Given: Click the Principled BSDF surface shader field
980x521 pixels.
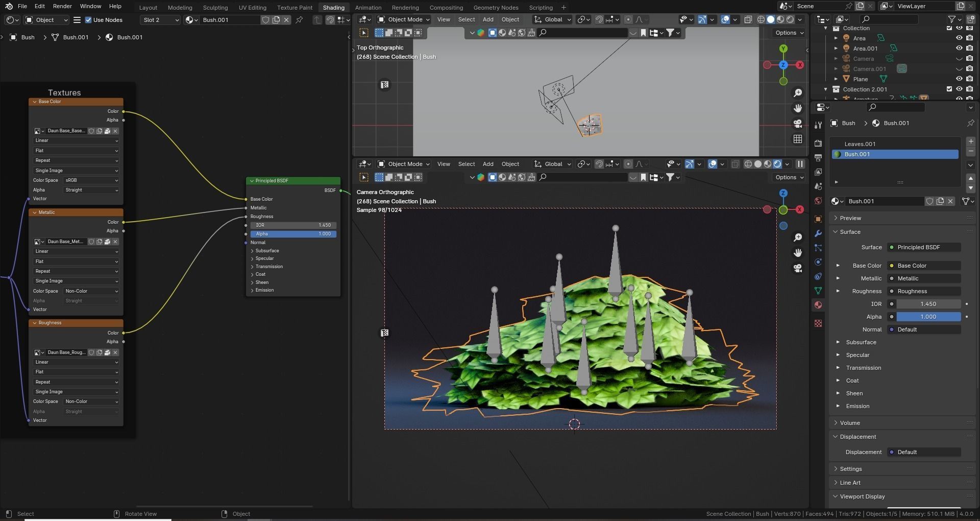Looking at the screenshot, I should (924, 247).
